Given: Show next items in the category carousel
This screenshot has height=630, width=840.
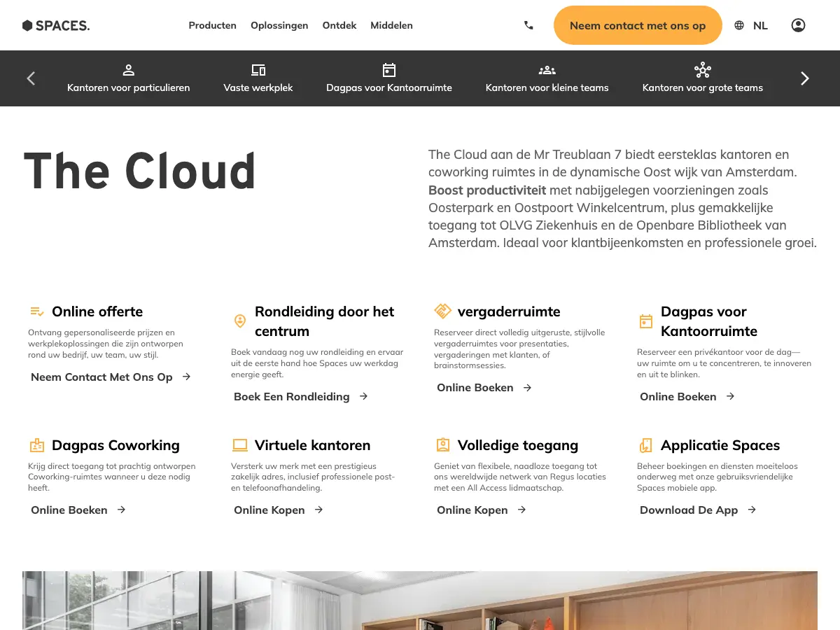Looking at the screenshot, I should [805, 78].
